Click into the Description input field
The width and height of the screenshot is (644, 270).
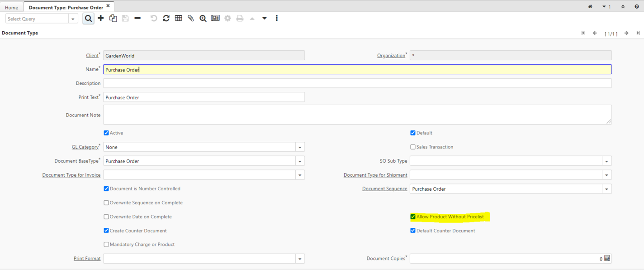pos(357,83)
